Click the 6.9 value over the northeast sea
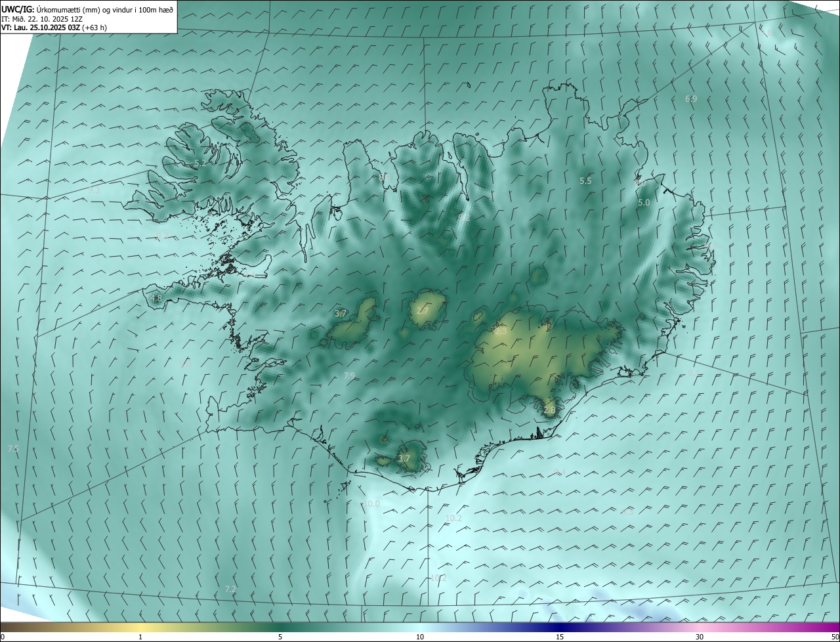 click(x=691, y=98)
